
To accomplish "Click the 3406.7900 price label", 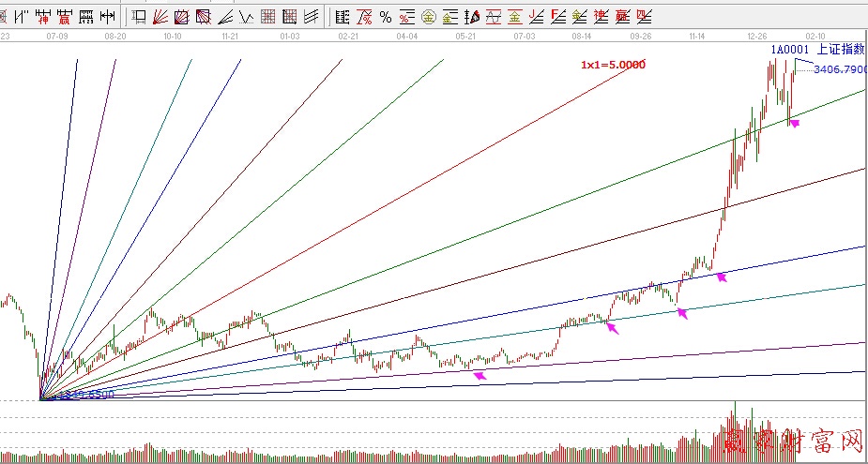I will point(840,69).
